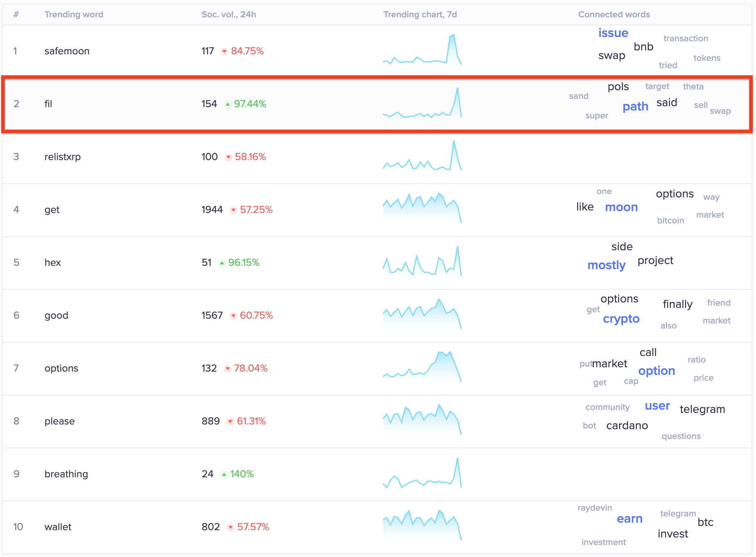Open the breathing 7d trending chart
This screenshot has width=756, height=557.
click(422, 473)
